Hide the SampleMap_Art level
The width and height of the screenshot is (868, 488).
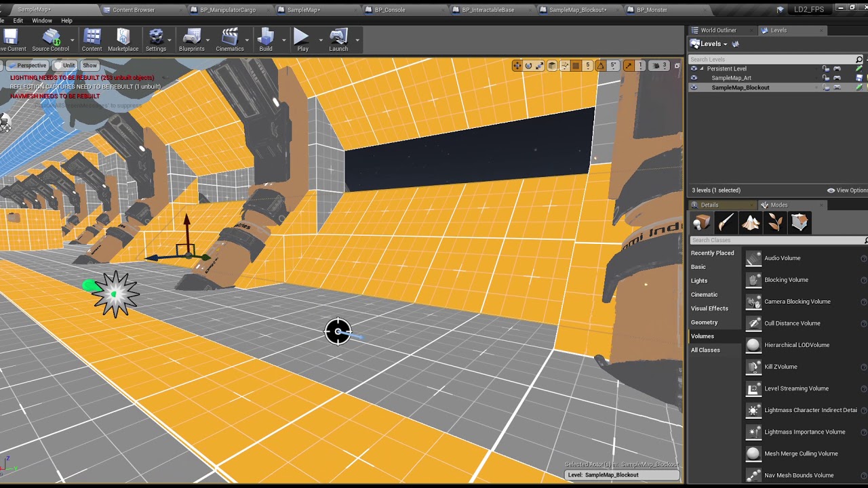click(x=694, y=78)
